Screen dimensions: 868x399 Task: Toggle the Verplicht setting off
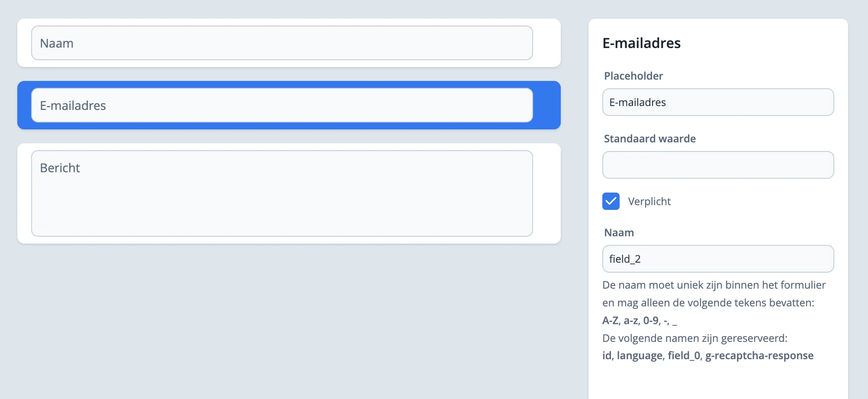pos(611,201)
